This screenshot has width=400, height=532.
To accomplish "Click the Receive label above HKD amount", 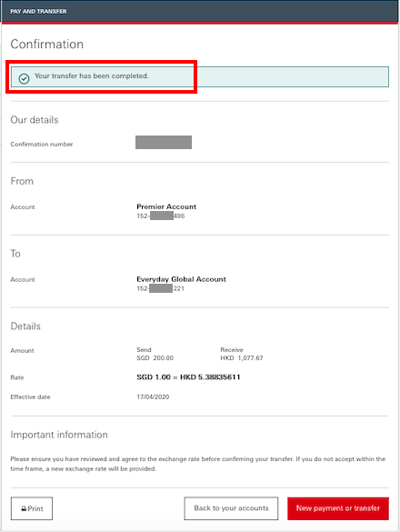I will 232,350.
